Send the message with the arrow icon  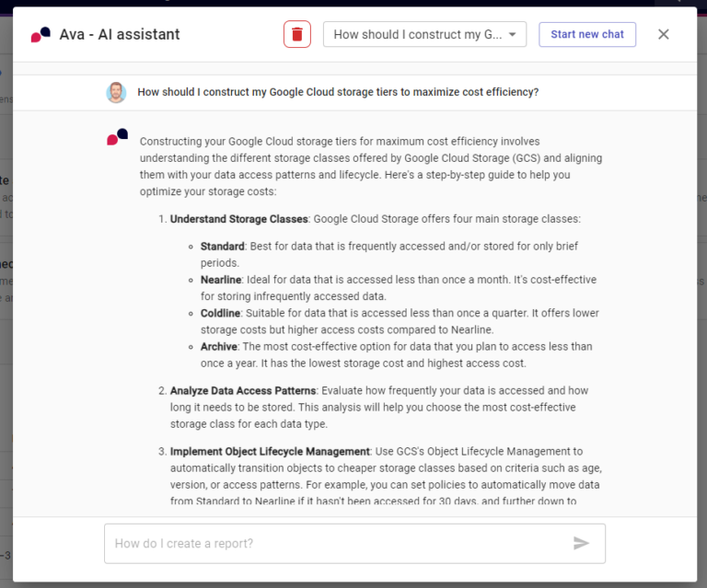click(581, 543)
